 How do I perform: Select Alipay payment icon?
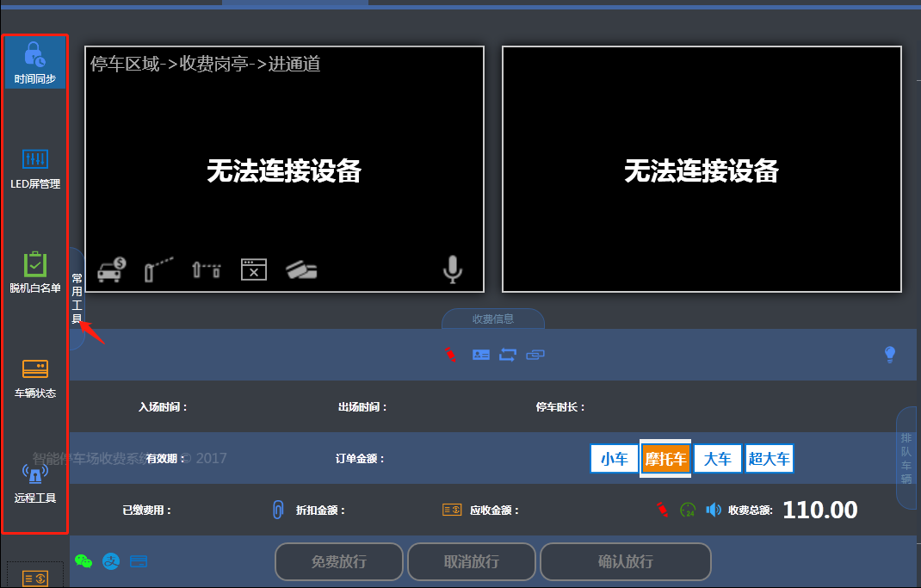click(x=111, y=561)
